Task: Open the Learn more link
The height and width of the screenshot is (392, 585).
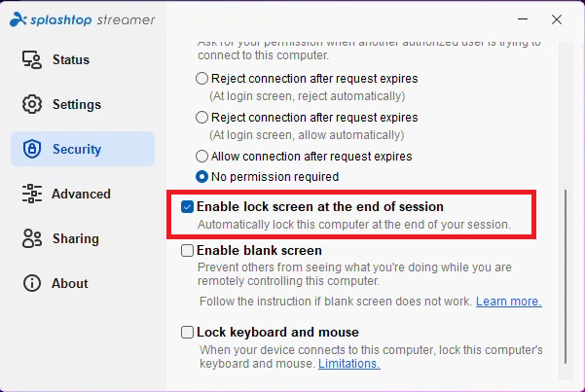Action: (508, 302)
